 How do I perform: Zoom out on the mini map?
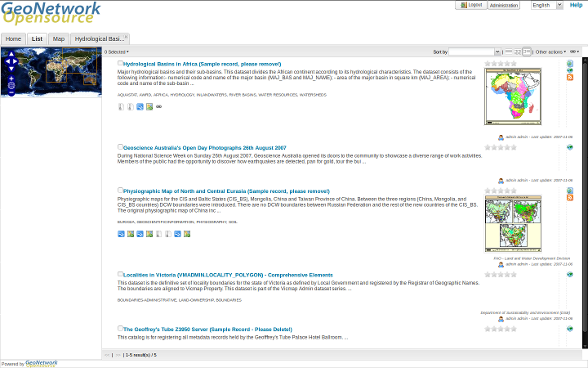coord(11,92)
